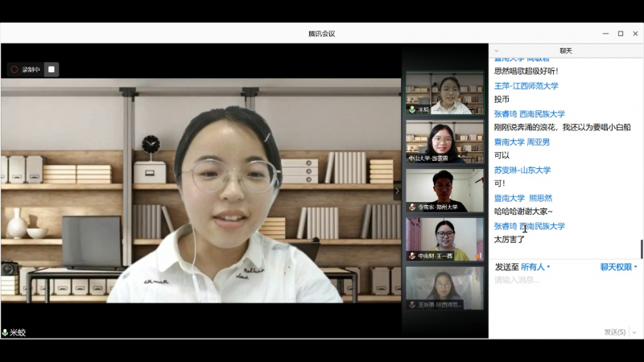Click the muted mic icon on 王妨琪's thumbnail
This screenshot has height=362, width=644.
pyautogui.click(x=412, y=305)
